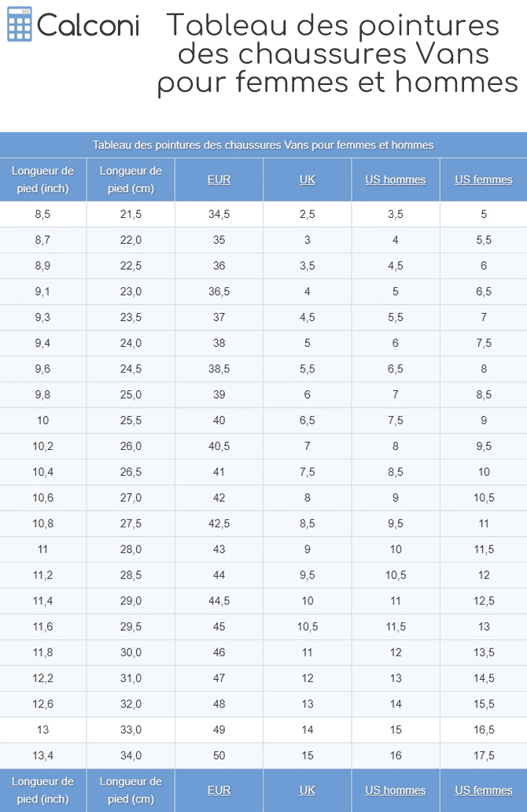Open US hommes link in top header

click(395, 179)
